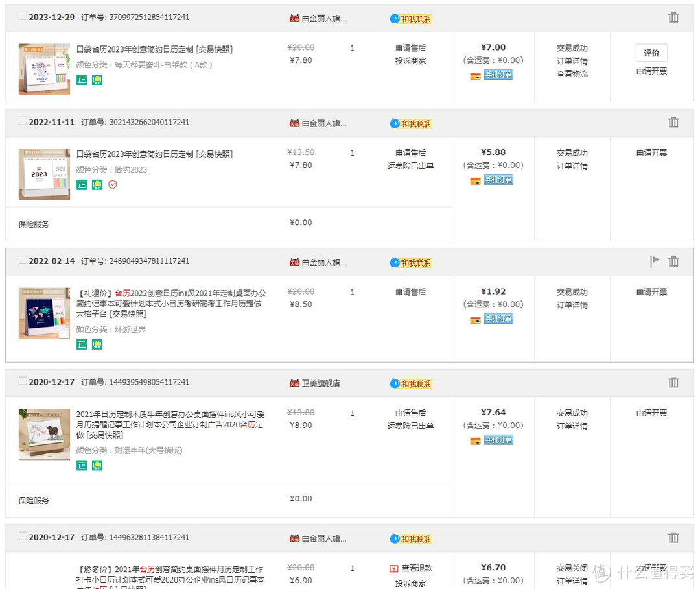Click 保险服务 row under 卫美旗舰店 order
The height and width of the screenshot is (589, 700).
coord(229,500)
